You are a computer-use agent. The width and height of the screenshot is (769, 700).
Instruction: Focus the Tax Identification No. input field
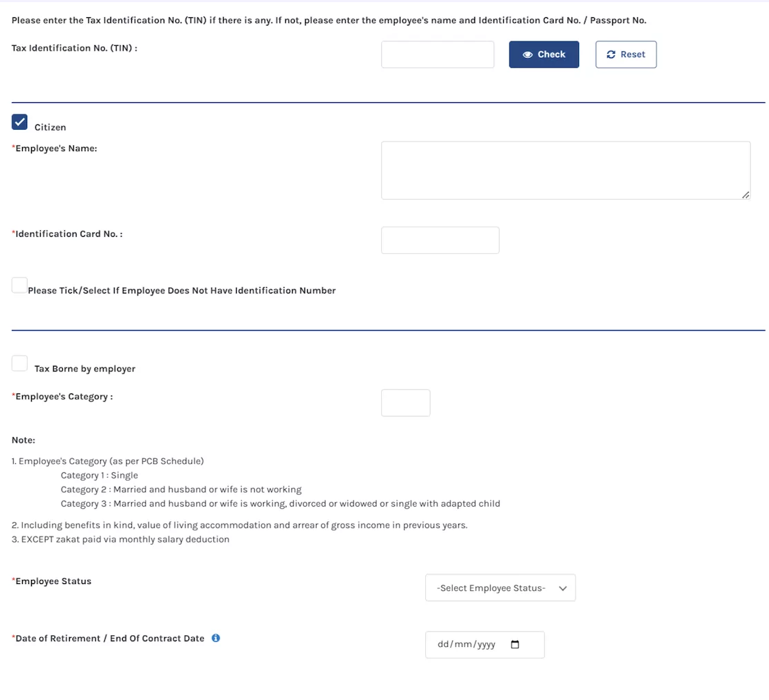click(x=438, y=55)
